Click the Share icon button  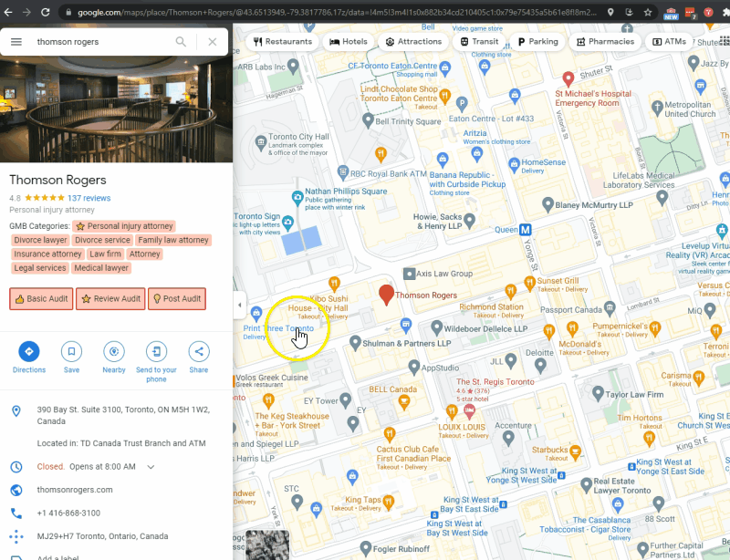point(199,351)
